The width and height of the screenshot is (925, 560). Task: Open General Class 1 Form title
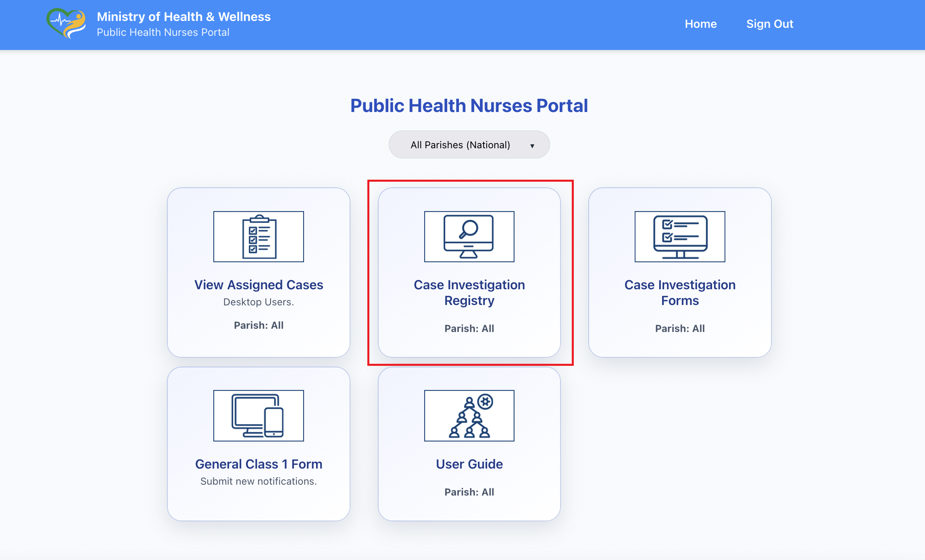pos(258,464)
